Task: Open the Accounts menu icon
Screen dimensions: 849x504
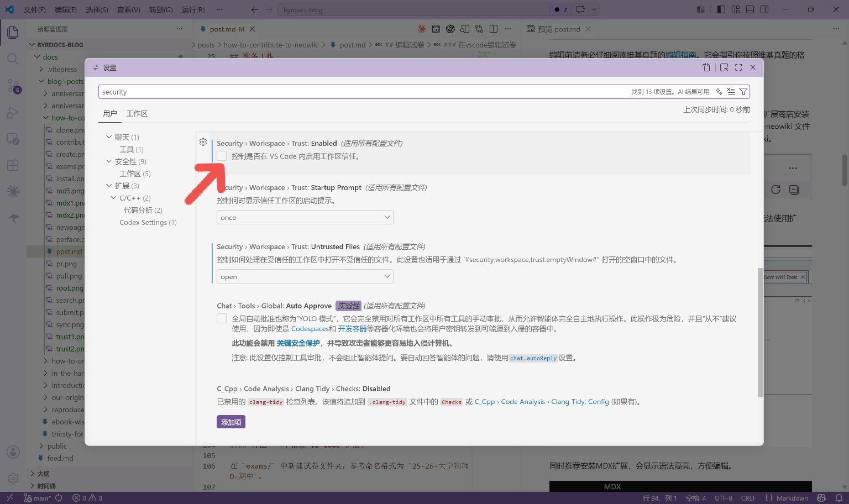Action: click(x=13, y=452)
